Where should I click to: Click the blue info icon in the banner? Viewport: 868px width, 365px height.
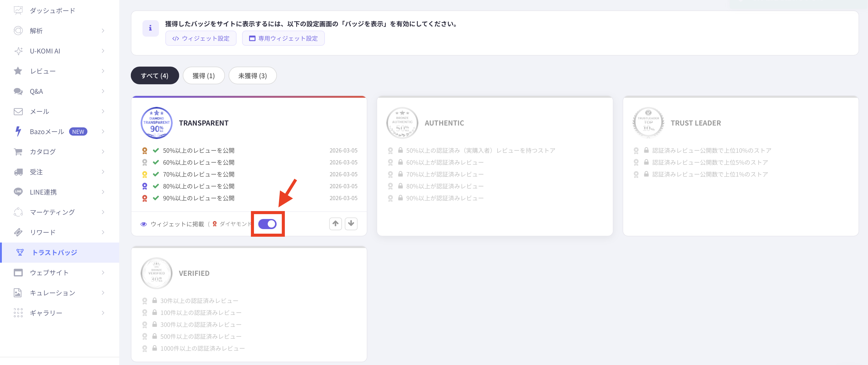(150, 28)
